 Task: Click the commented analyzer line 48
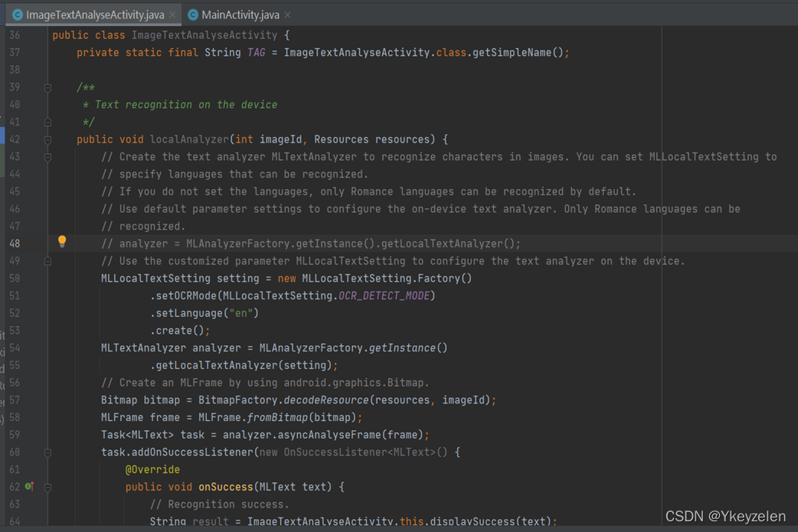pyautogui.click(x=310, y=243)
